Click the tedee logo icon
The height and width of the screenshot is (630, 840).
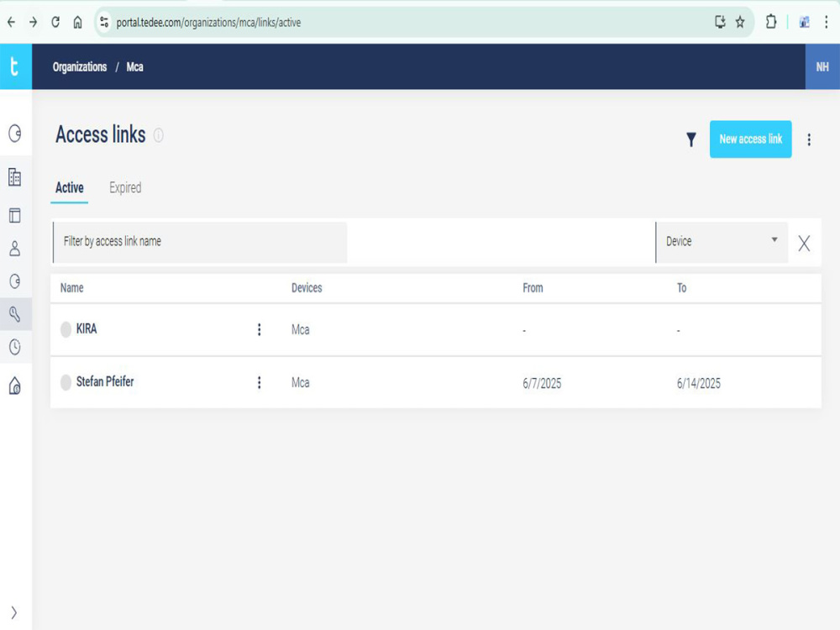point(15,66)
